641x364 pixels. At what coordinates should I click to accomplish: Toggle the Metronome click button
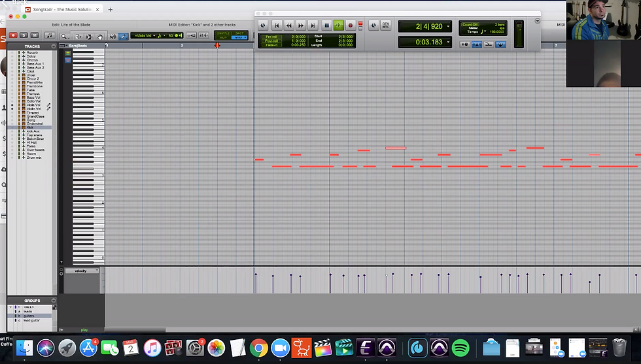click(477, 44)
